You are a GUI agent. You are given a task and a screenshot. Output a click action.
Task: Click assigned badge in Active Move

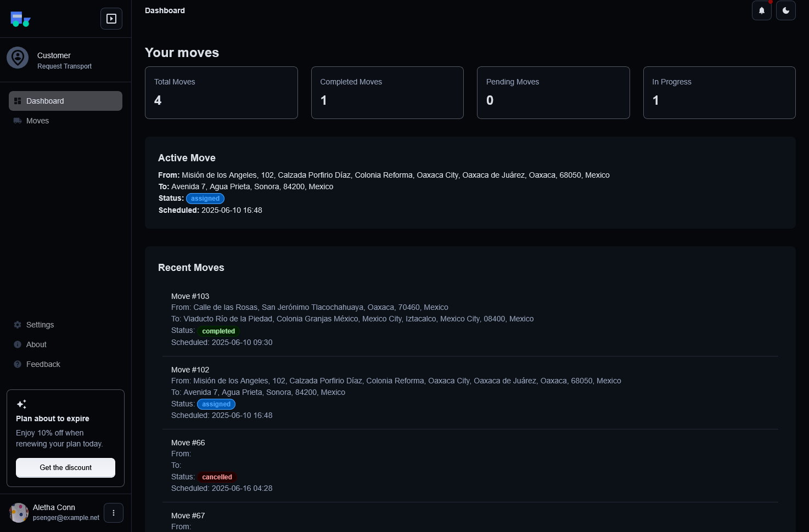tap(205, 199)
